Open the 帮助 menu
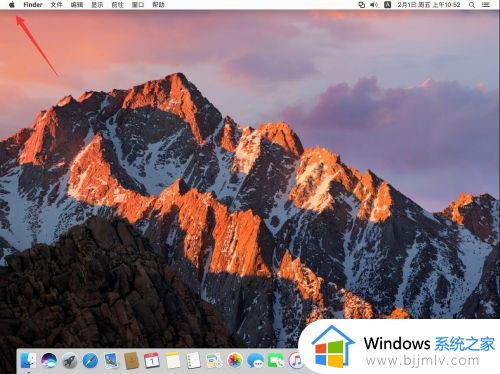 (x=158, y=5)
